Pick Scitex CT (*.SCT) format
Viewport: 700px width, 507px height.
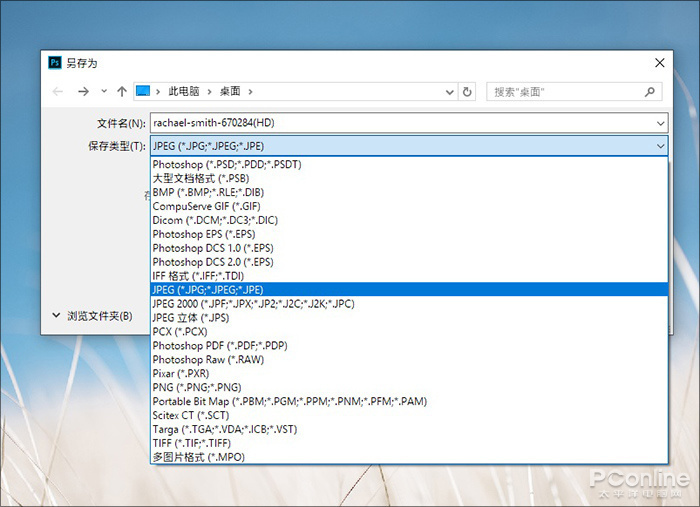click(409, 415)
